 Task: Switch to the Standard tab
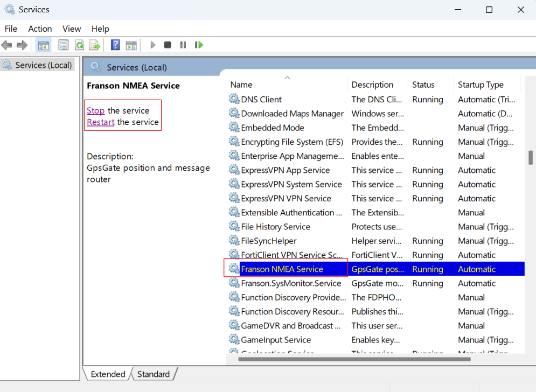pos(154,374)
